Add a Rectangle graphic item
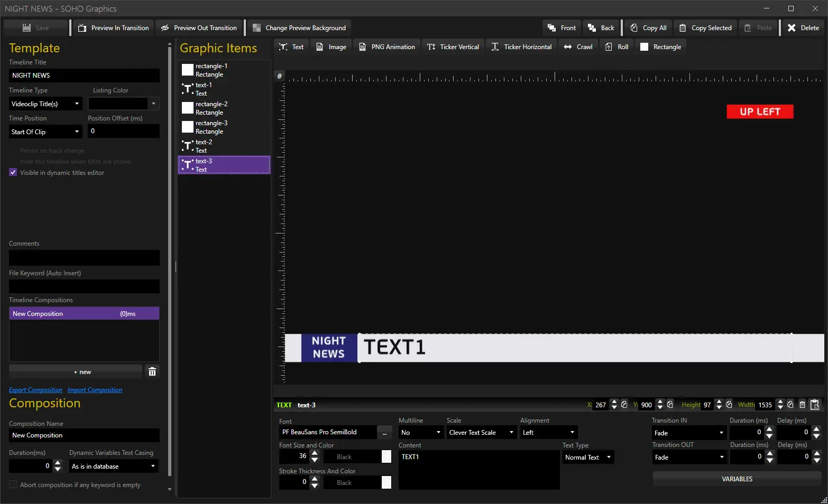Image resolution: width=828 pixels, height=504 pixels. (660, 47)
